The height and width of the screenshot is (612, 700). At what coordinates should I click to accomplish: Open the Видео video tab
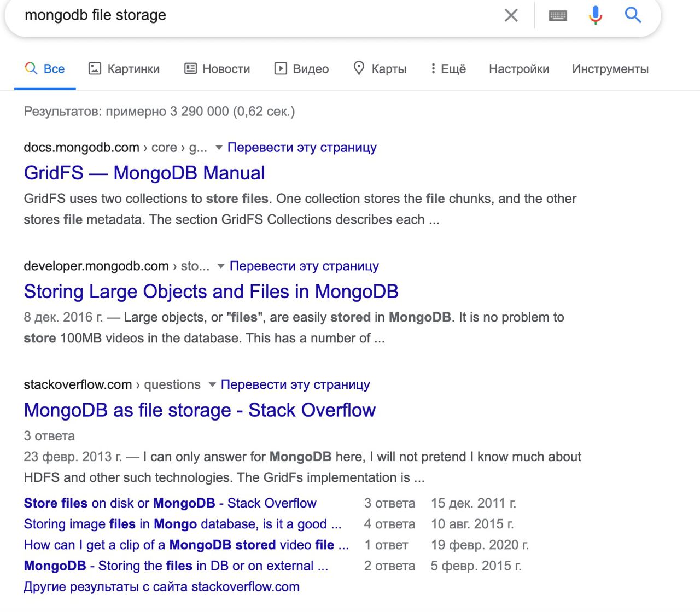(x=301, y=69)
